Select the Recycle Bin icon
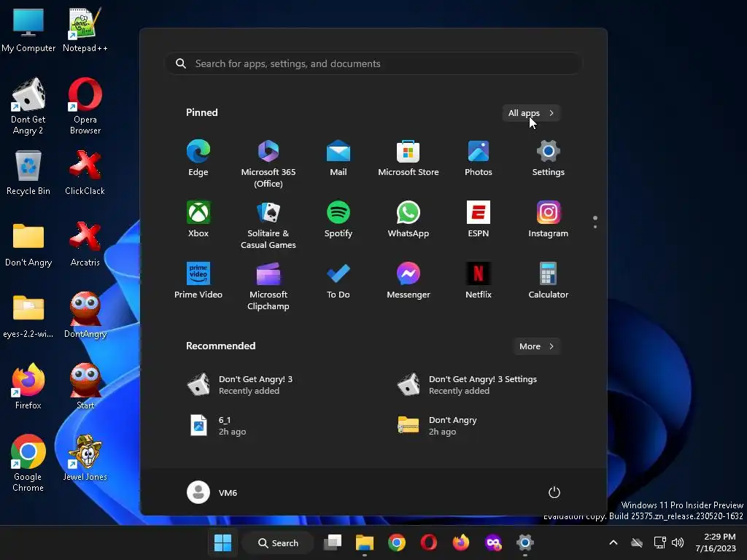This screenshot has height=560, width=747. tap(28, 172)
